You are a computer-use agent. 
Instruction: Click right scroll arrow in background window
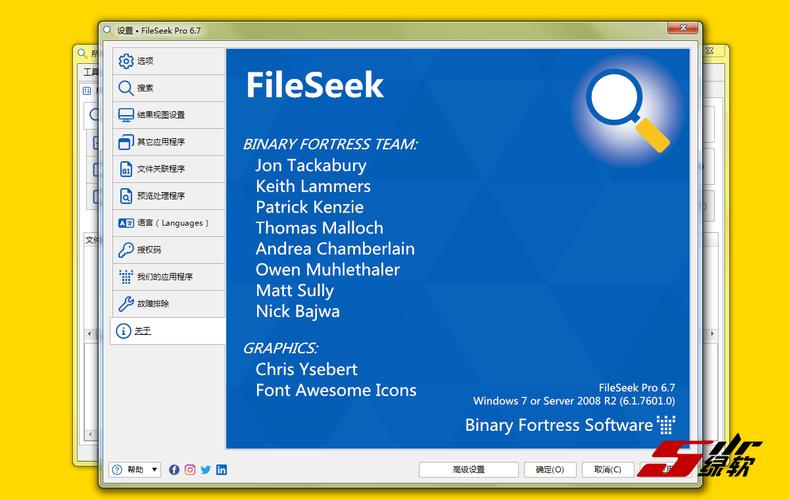pyautogui.click(x=712, y=333)
